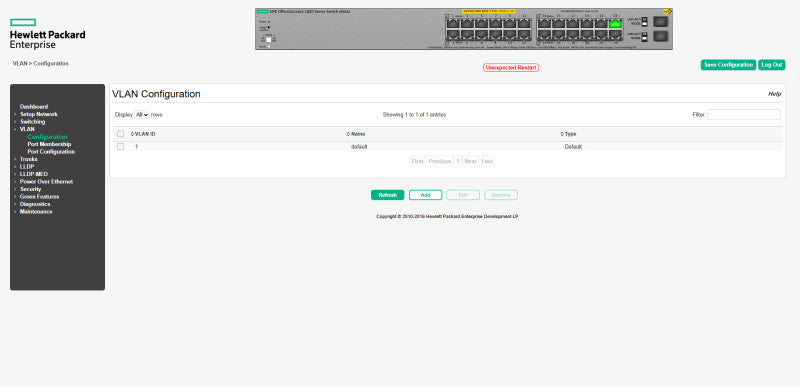The height and width of the screenshot is (387, 800).
Task: Select port 11 on the switch graphic
Action: click(x=524, y=23)
